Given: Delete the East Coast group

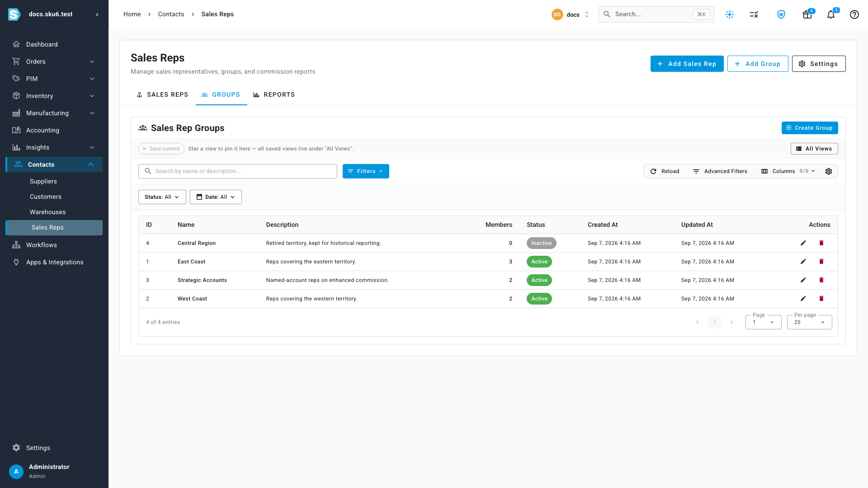Looking at the screenshot, I should pos(821,262).
